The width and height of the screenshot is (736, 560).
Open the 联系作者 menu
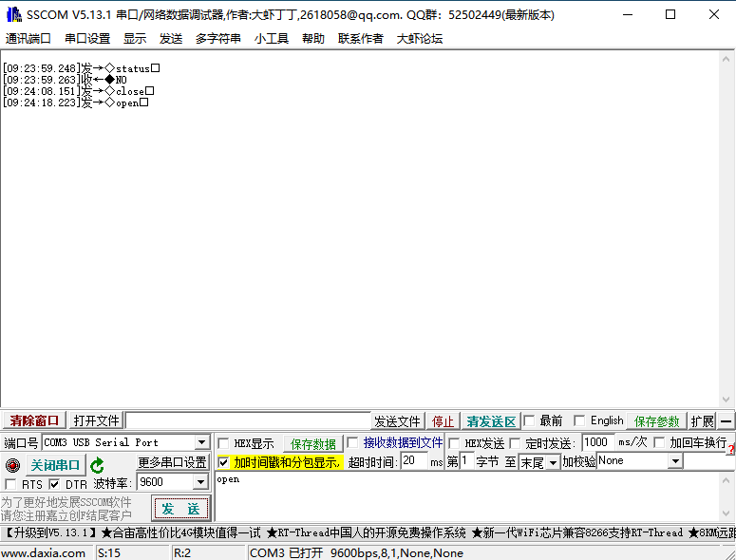(361, 39)
